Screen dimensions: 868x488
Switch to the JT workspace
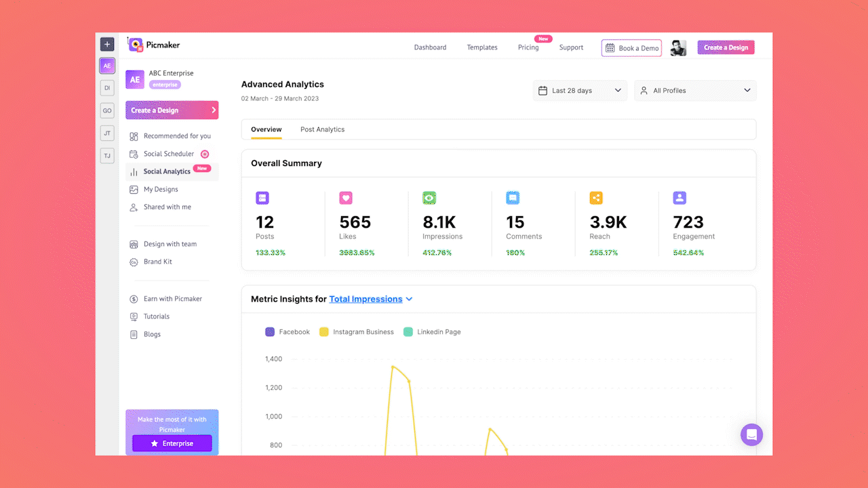pyautogui.click(x=107, y=133)
